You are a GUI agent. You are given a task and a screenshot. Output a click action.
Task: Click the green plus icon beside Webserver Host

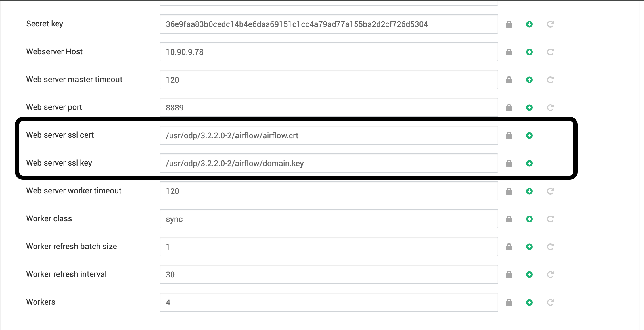click(x=529, y=52)
